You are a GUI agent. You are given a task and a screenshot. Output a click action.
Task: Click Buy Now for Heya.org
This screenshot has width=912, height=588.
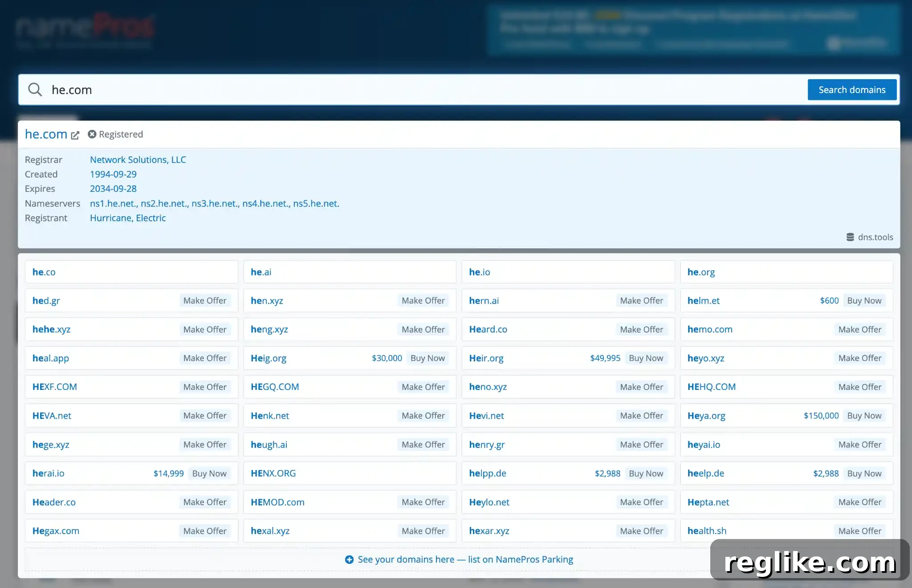(x=864, y=415)
